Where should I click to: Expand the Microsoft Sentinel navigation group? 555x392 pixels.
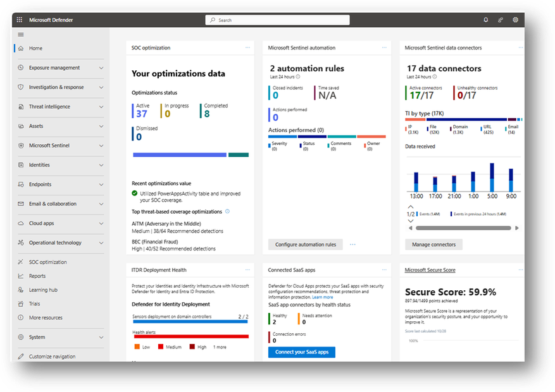[101, 145]
